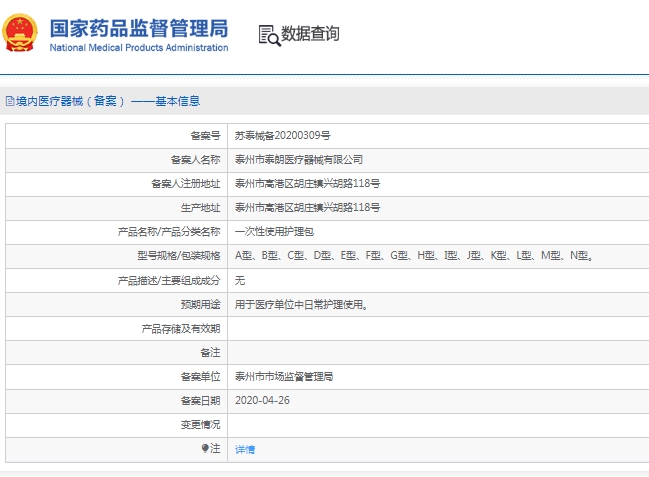Screen dimensions: 649x477
Task: Click the 生产地址 address value
Action: (x=307, y=207)
